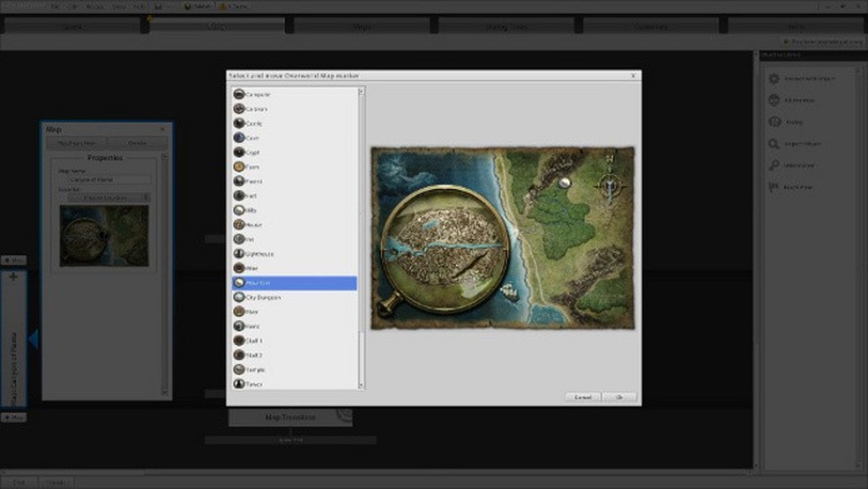This screenshot has width=868, height=489.
Task: Select the Campsite marker in the list
Action: coord(295,94)
